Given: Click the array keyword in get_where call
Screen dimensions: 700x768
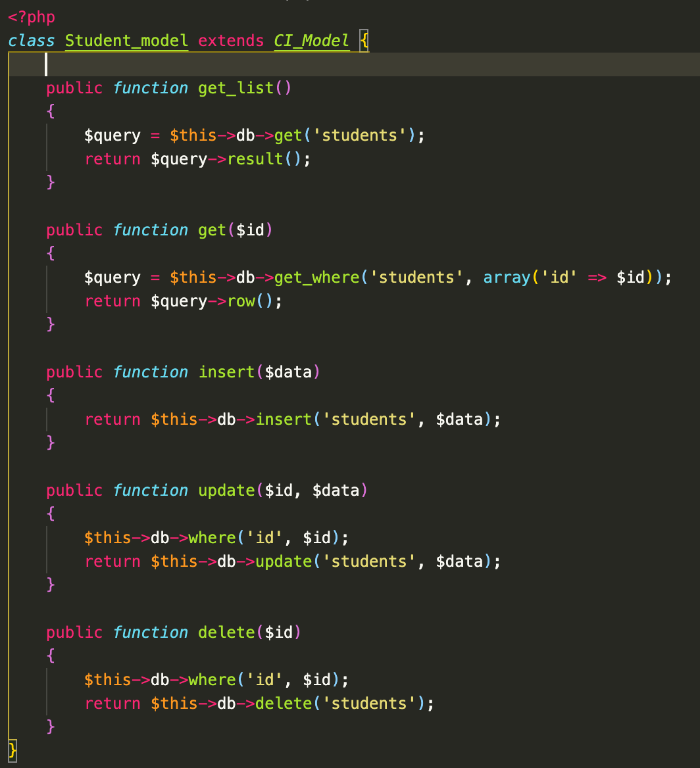Looking at the screenshot, I should pyautogui.click(x=506, y=277).
